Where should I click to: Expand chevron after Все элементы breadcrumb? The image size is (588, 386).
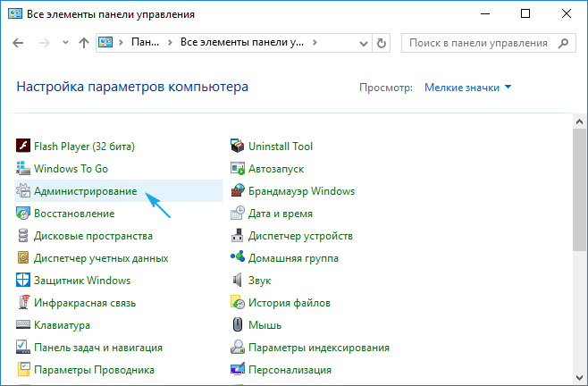(315, 42)
